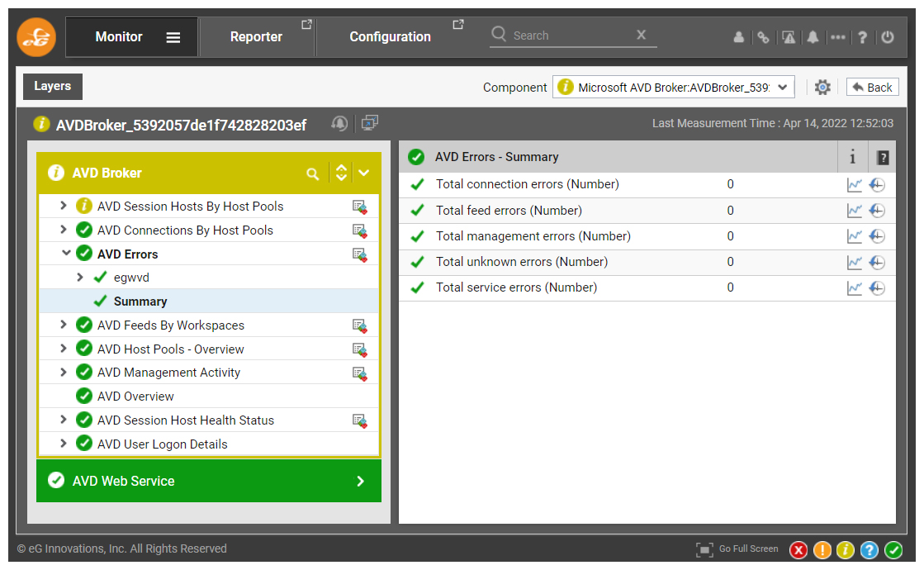The width and height of the screenshot is (924, 570).
Task: Expand AVD Session Hosts By Host Pools
Action: tap(63, 205)
